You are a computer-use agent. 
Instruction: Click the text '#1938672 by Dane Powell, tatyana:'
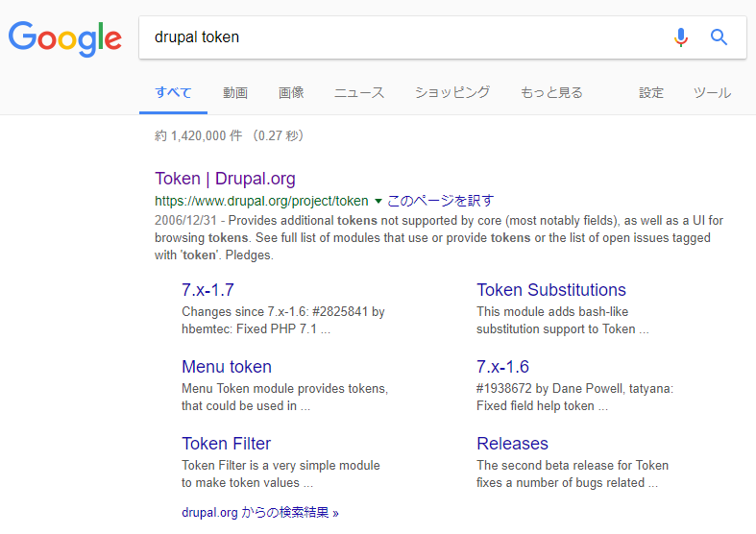(x=574, y=388)
